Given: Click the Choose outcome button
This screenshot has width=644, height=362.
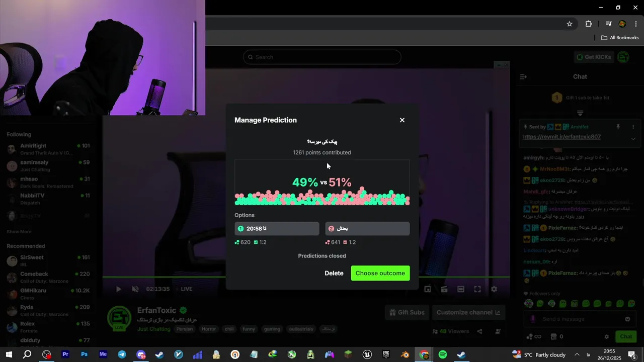Looking at the screenshot, I should 380,273.
